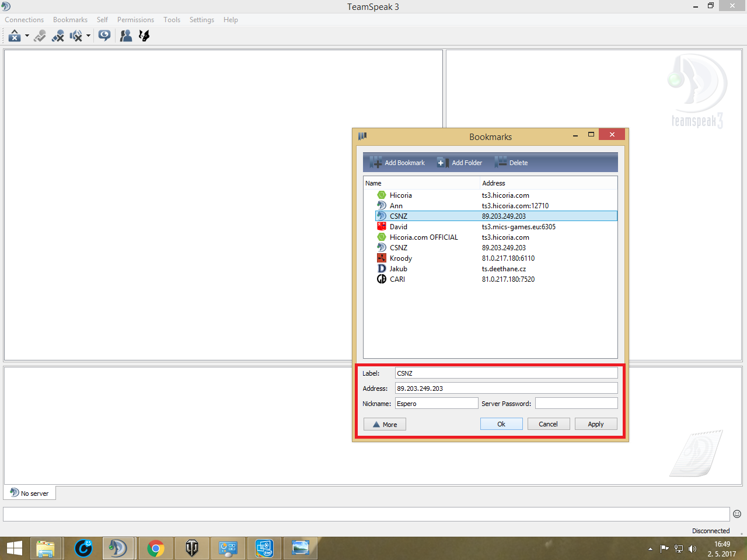The width and height of the screenshot is (747, 560).
Task: Click the icon beside Kroody
Action: tap(382, 258)
